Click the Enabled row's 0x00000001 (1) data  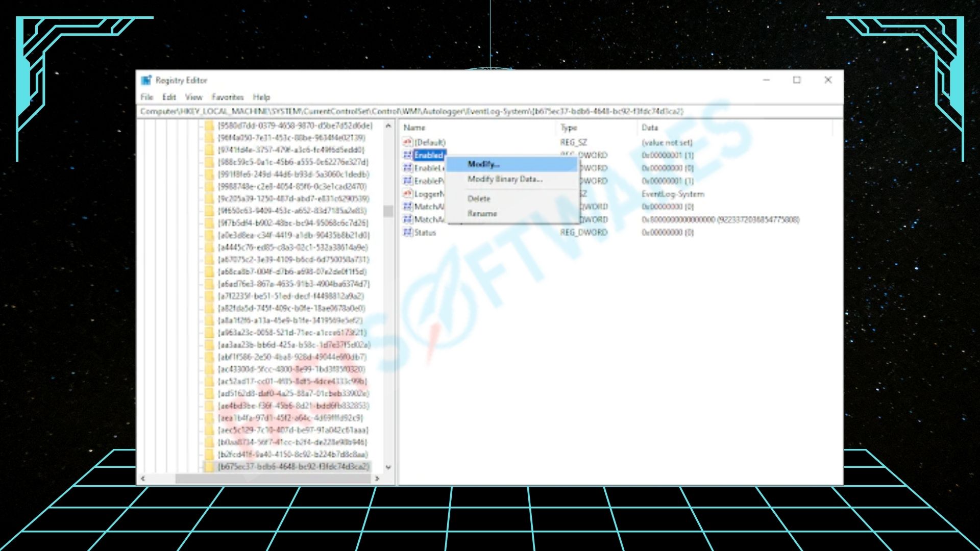668,155
